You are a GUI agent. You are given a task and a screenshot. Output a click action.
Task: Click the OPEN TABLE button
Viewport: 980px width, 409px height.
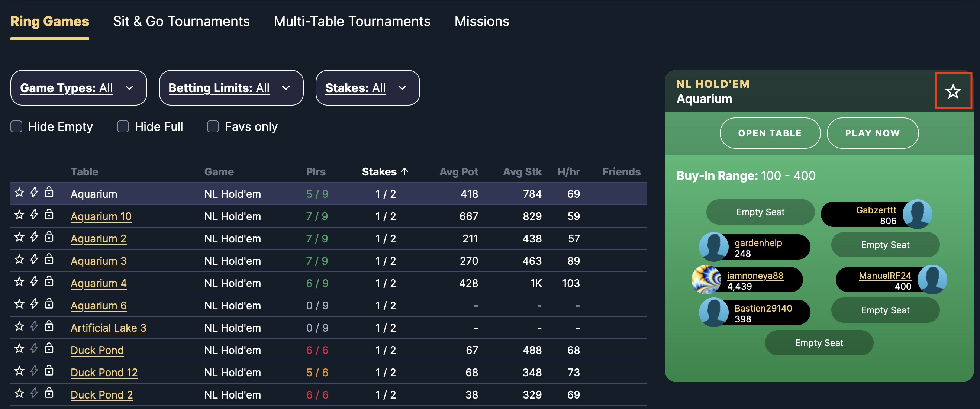(x=770, y=133)
